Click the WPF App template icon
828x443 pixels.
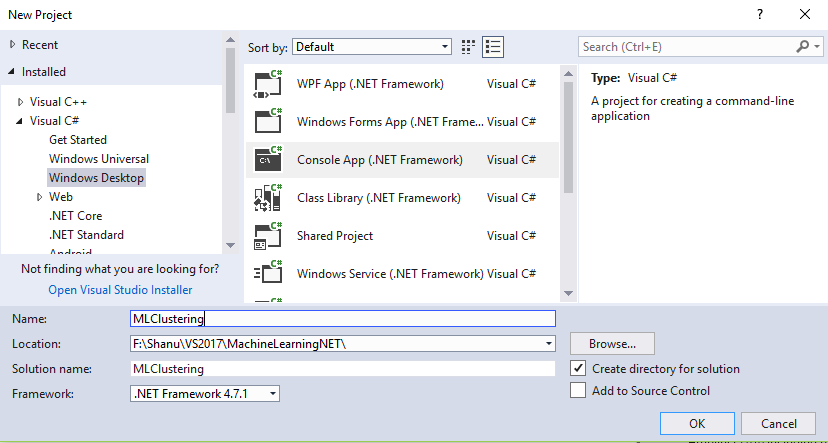(268, 84)
